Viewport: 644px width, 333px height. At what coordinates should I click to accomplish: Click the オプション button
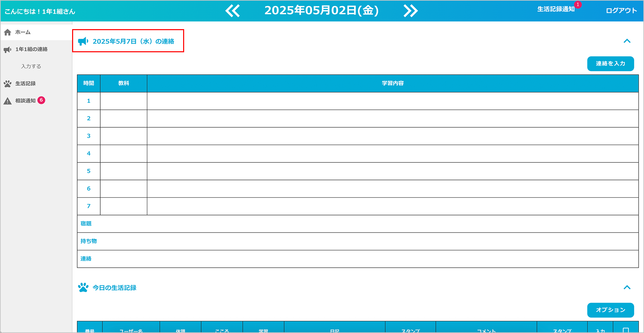tap(610, 310)
